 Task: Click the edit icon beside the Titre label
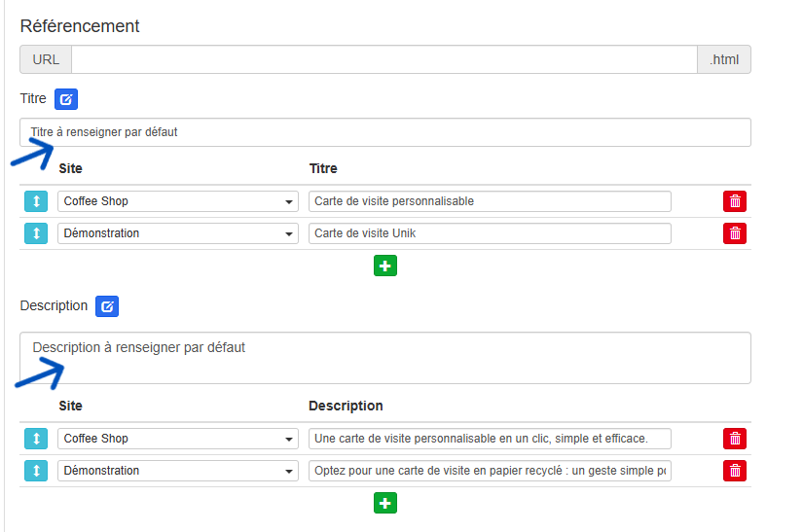click(x=65, y=99)
